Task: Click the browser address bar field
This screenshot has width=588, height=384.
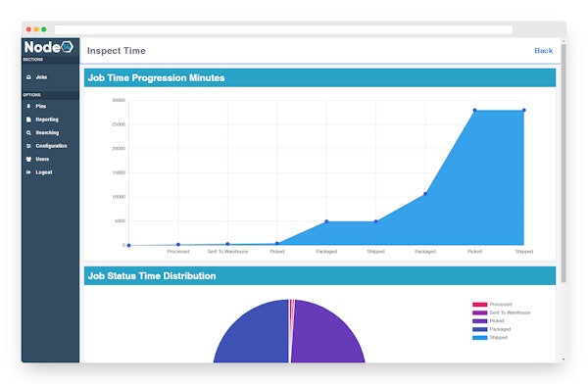Action: click(x=283, y=29)
